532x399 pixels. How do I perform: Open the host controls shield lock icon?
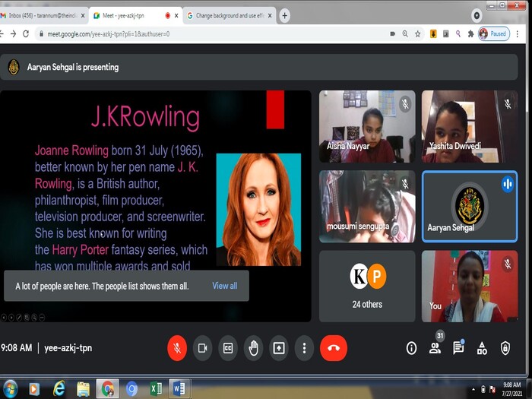pos(505,348)
